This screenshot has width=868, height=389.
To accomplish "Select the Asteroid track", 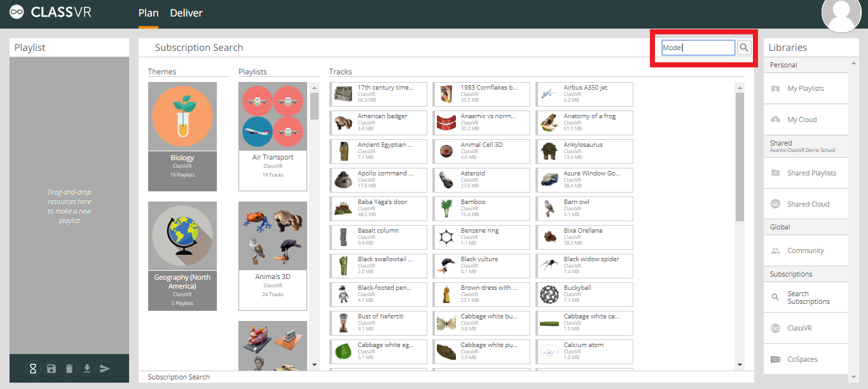I will coord(481,180).
